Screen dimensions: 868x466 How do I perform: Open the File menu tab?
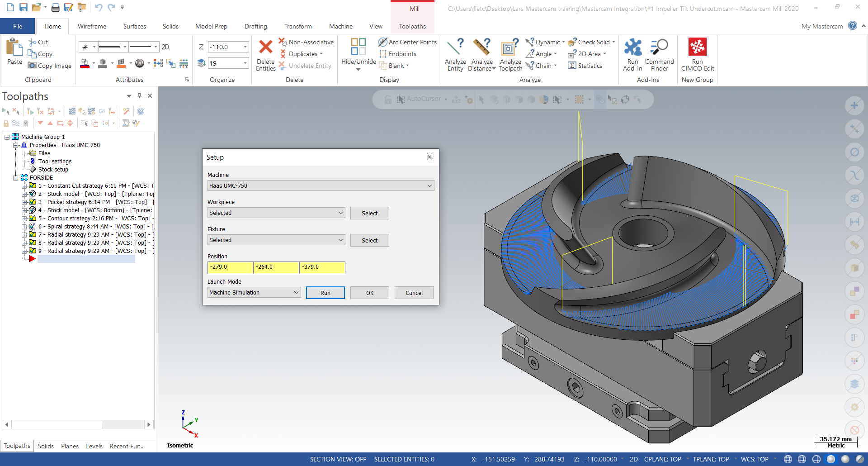click(18, 26)
